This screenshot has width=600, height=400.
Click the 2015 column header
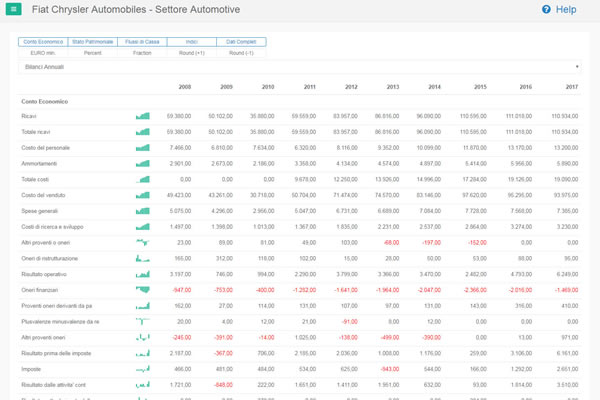480,87
